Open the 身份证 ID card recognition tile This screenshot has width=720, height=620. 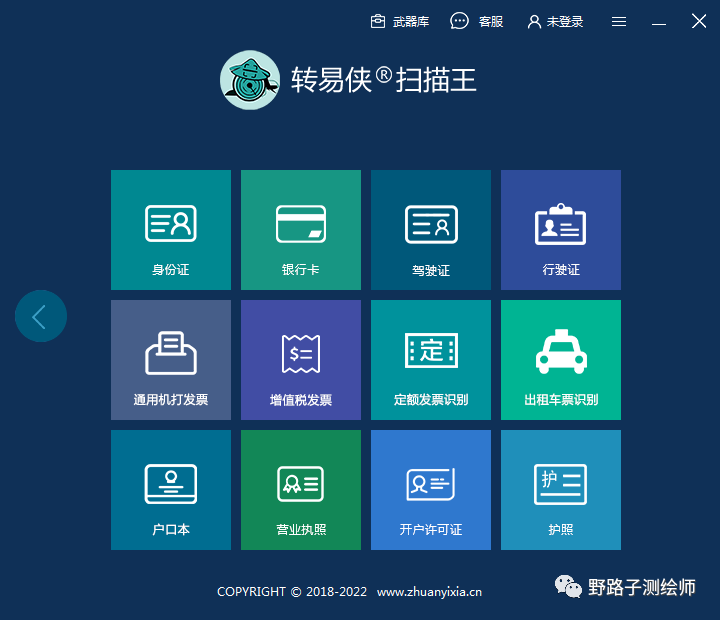[171, 230]
